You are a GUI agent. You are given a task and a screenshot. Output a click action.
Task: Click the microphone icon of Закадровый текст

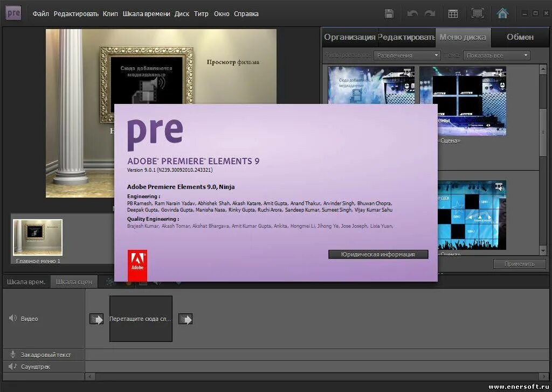13,354
